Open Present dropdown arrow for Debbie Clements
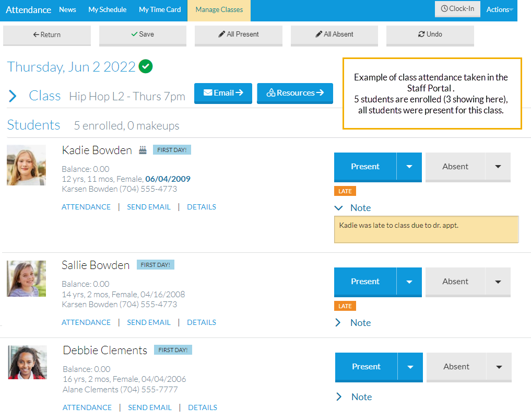The height and width of the screenshot is (420, 531). 410,367
